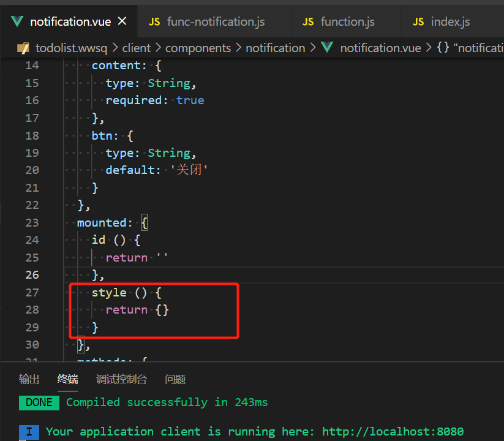Open the func-notification.js tab
Viewport: 504px width, 441px height.
(x=216, y=22)
